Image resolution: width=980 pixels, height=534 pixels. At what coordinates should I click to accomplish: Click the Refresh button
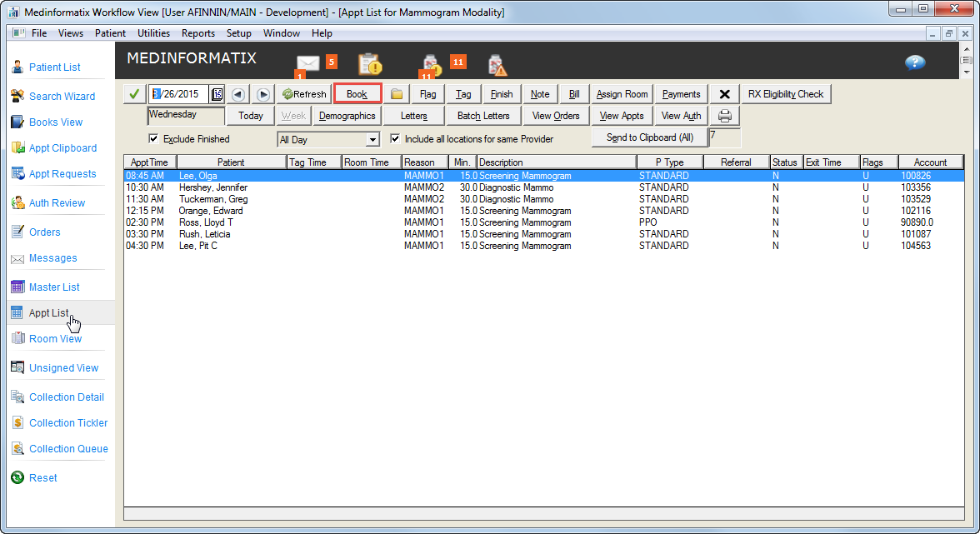(304, 94)
